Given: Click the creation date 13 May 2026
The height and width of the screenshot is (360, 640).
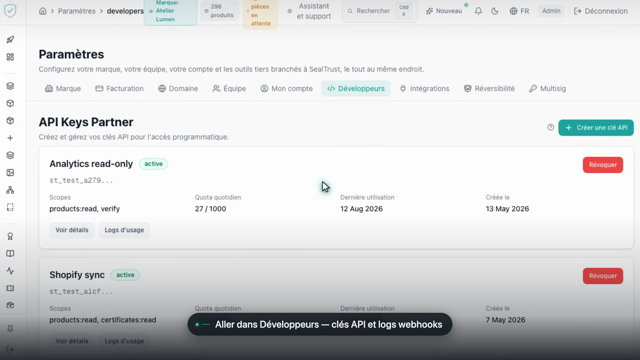Looking at the screenshot, I should pos(507,209).
